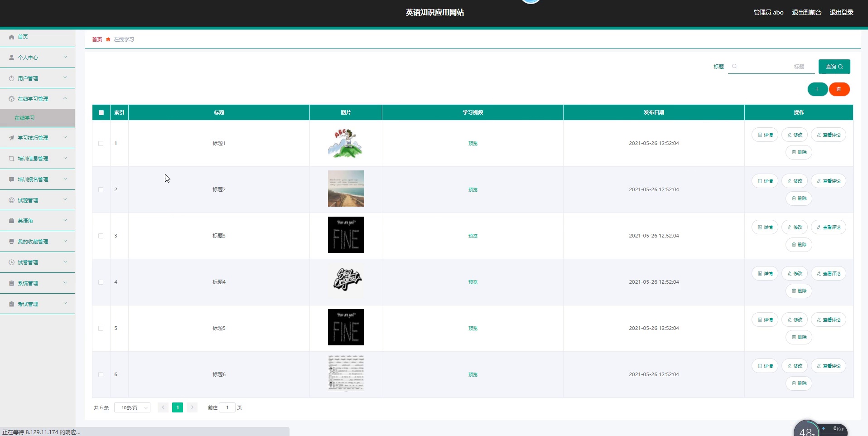Expand 用户管理 chevron

point(65,78)
